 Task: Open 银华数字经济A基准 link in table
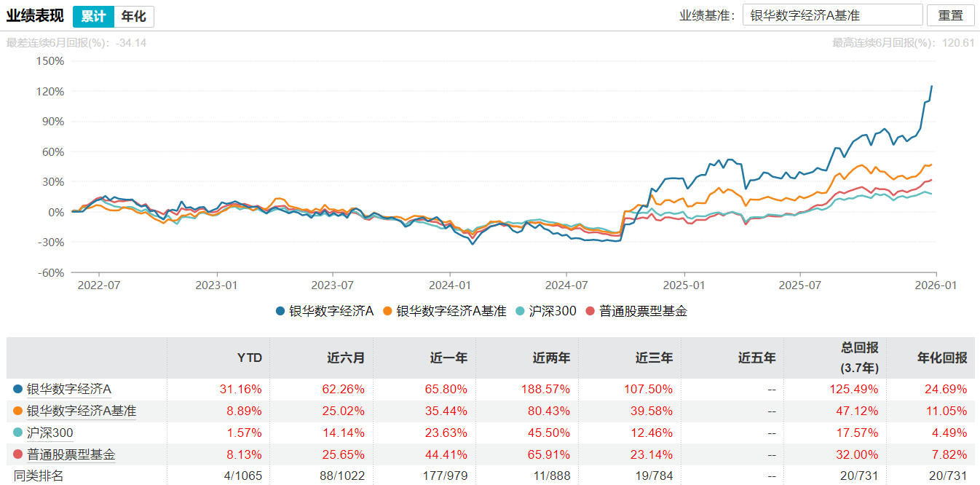[x=82, y=411]
